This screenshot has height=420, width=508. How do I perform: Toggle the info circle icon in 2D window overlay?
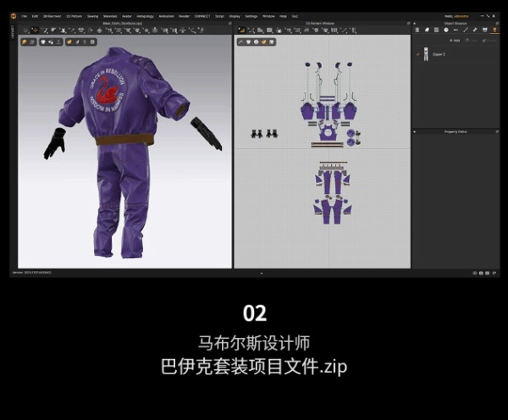[256, 42]
